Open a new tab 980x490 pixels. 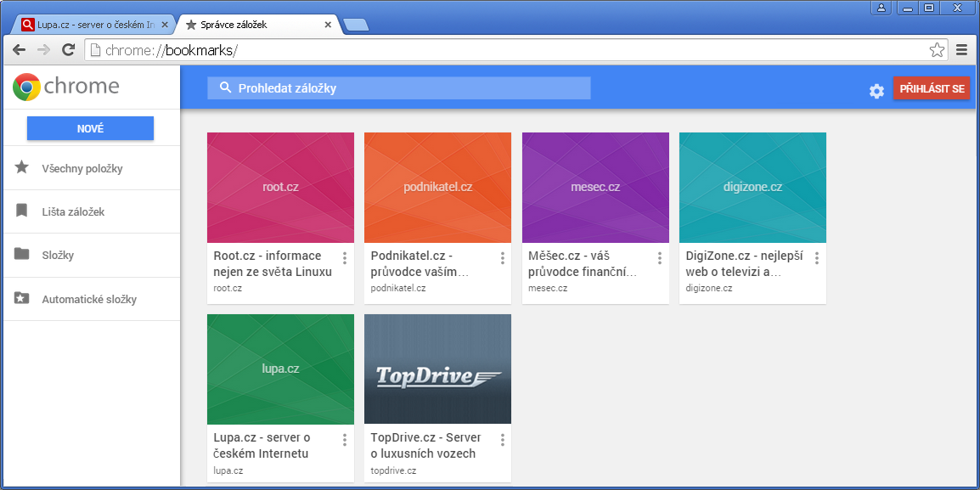(356, 25)
